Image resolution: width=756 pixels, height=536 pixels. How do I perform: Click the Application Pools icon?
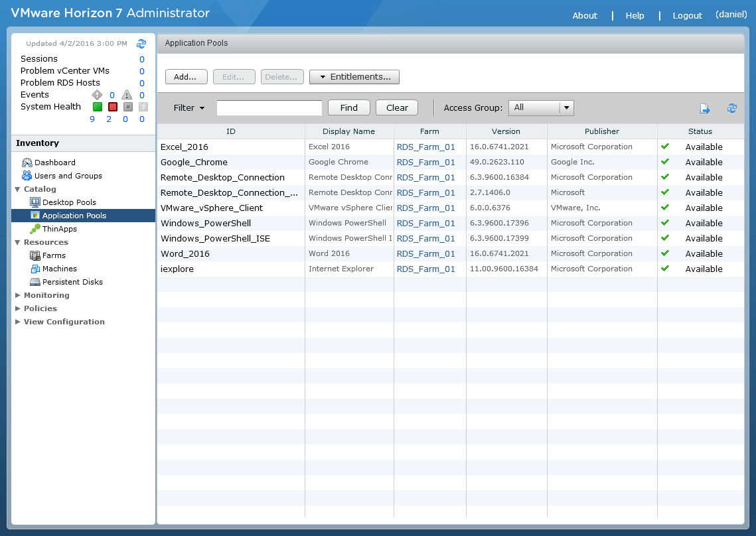click(x=35, y=216)
